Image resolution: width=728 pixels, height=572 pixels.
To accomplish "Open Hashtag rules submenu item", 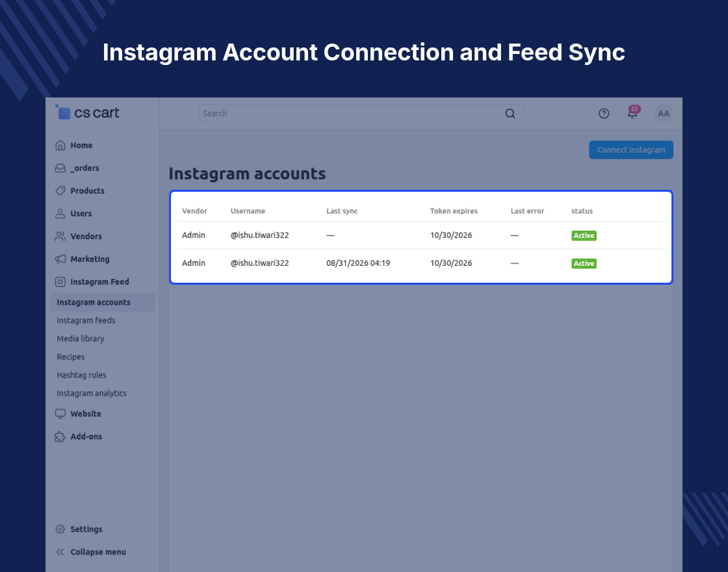I will pos(81,374).
